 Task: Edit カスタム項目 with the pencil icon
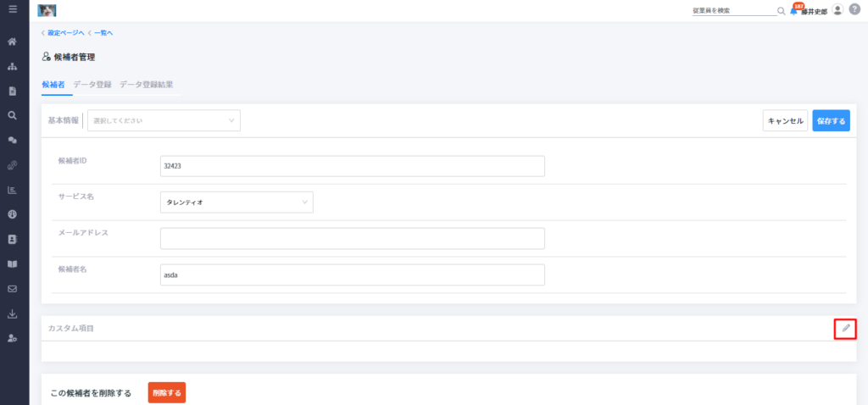(x=845, y=329)
